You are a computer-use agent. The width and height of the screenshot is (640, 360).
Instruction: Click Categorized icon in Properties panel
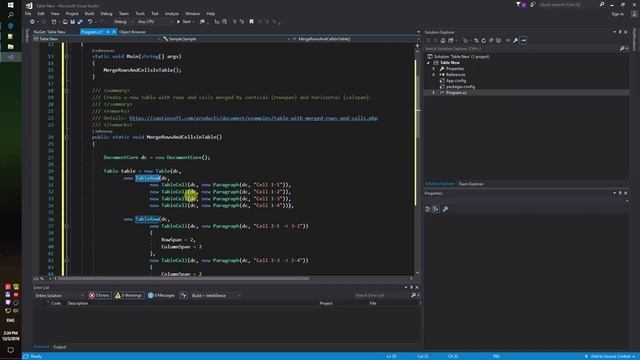pyautogui.click(x=428, y=209)
